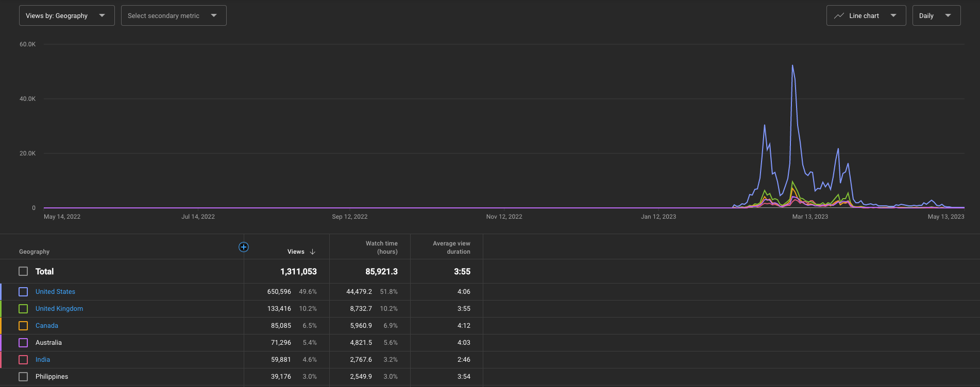The image size is (980, 387).
Task: Toggle the Australia checkbox
Action: 23,343
